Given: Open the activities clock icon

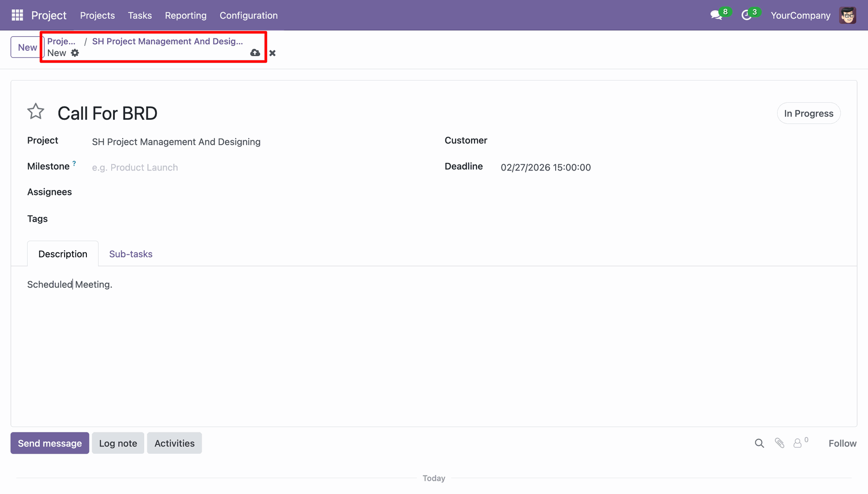Looking at the screenshot, I should pyautogui.click(x=746, y=15).
